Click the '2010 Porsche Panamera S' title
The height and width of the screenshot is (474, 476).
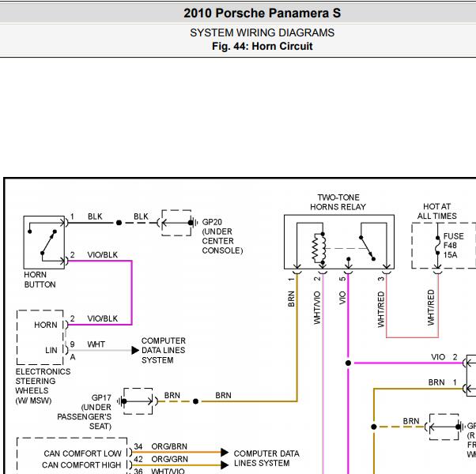[x=262, y=13]
